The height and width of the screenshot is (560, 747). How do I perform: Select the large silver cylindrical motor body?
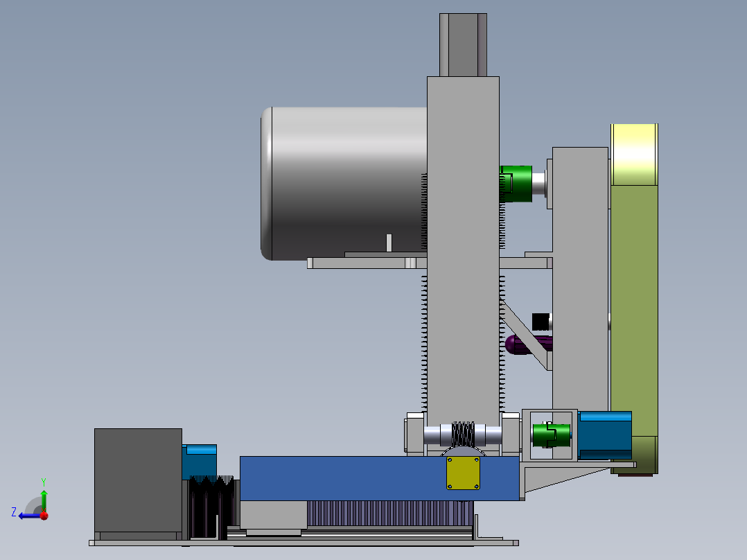coord(344,184)
